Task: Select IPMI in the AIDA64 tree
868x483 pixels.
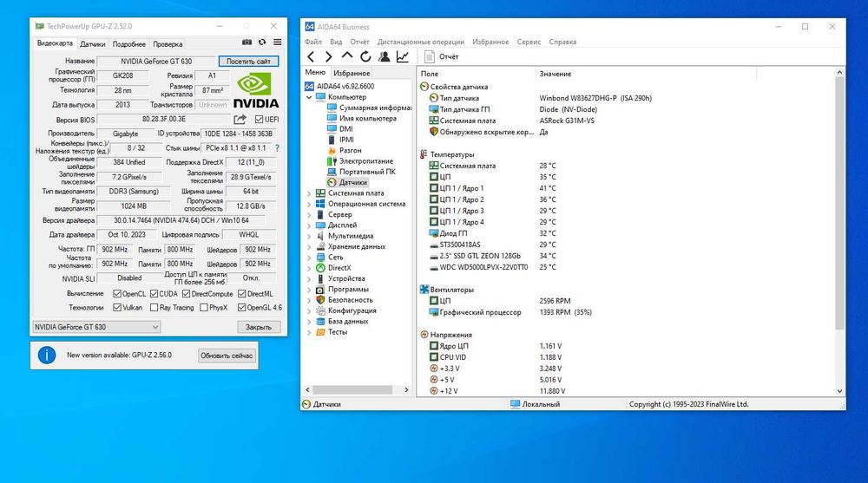Action: pos(340,140)
